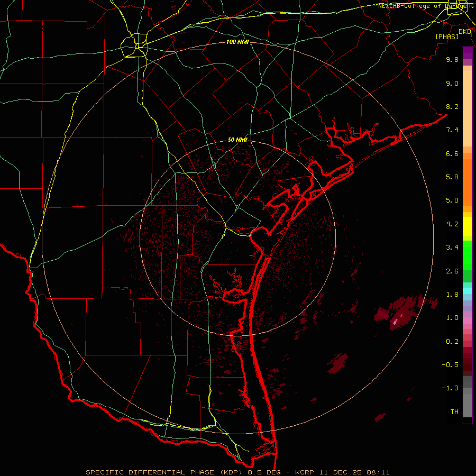Screen dimensions: 476x476
Task: Click the 4.2 value on the color scale
Action: click(x=452, y=224)
